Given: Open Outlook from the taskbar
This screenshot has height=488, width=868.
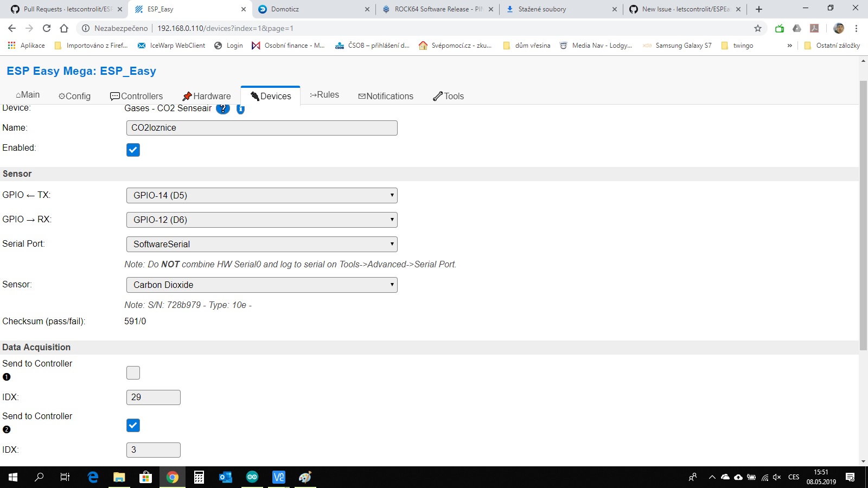Looking at the screenshot, I should [225, 477].
